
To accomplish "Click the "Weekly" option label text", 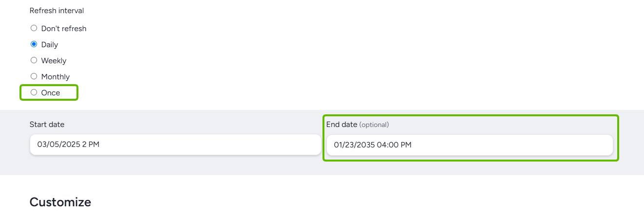I will coord(54,61).
